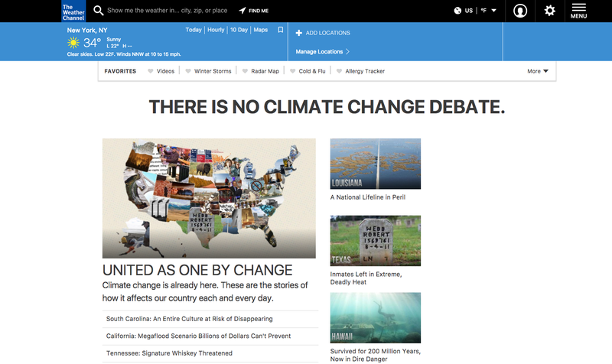Open the Maps tab
This screenshot has width=612, height=364.
[261, 30]
